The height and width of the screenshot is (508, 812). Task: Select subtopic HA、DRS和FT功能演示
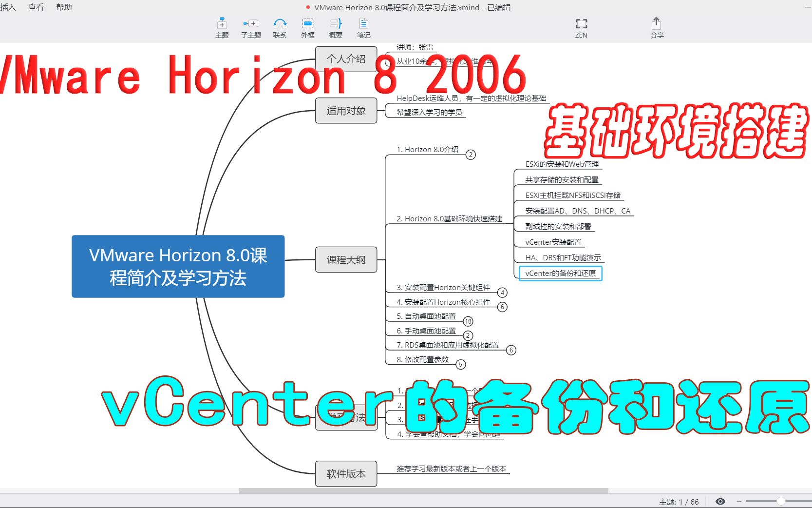pos(563,258)
